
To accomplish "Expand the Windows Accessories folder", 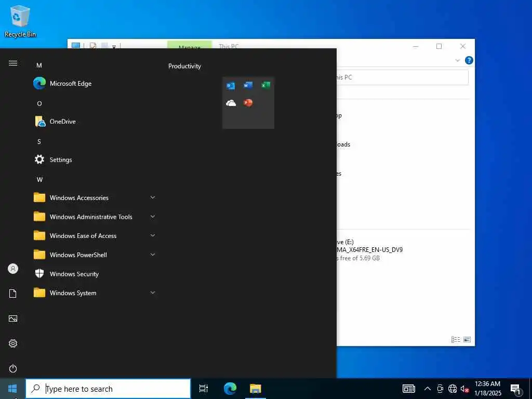I will click(94, 197).
